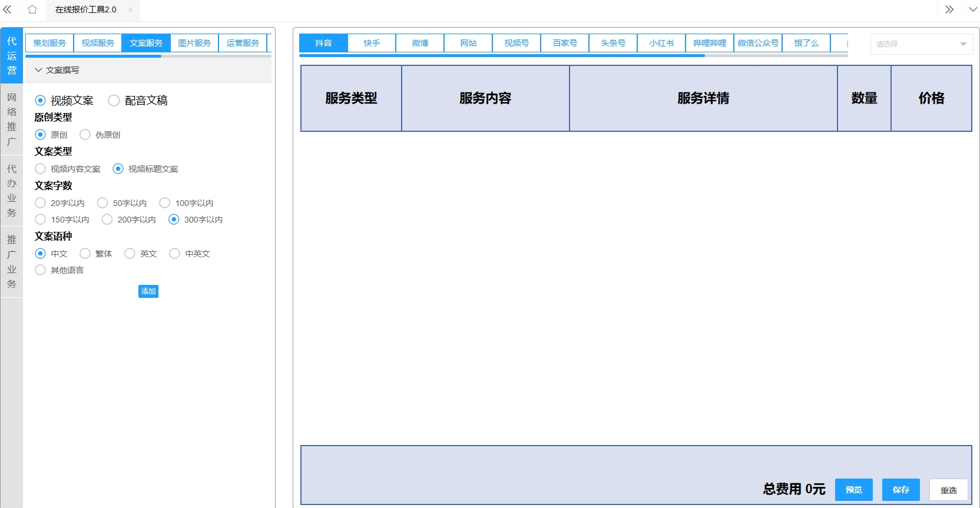Click the 添加 button

coord(148,291)
